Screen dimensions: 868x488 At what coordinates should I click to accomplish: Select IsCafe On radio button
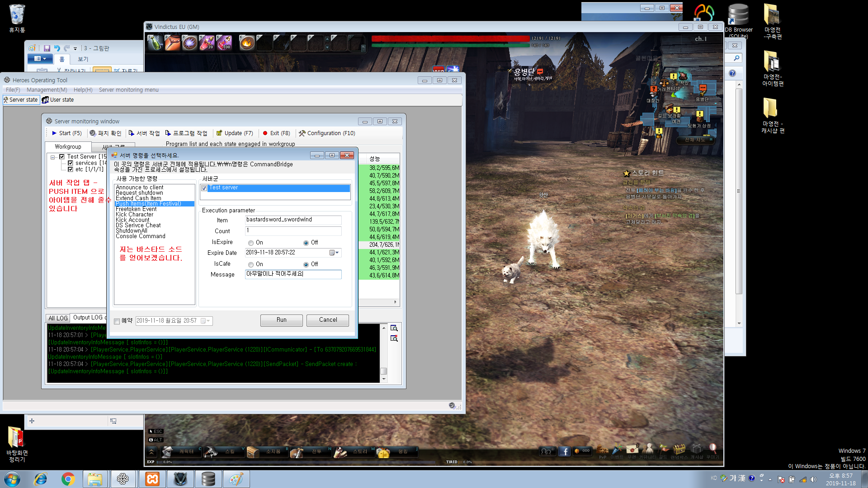[x=251, y=265]
